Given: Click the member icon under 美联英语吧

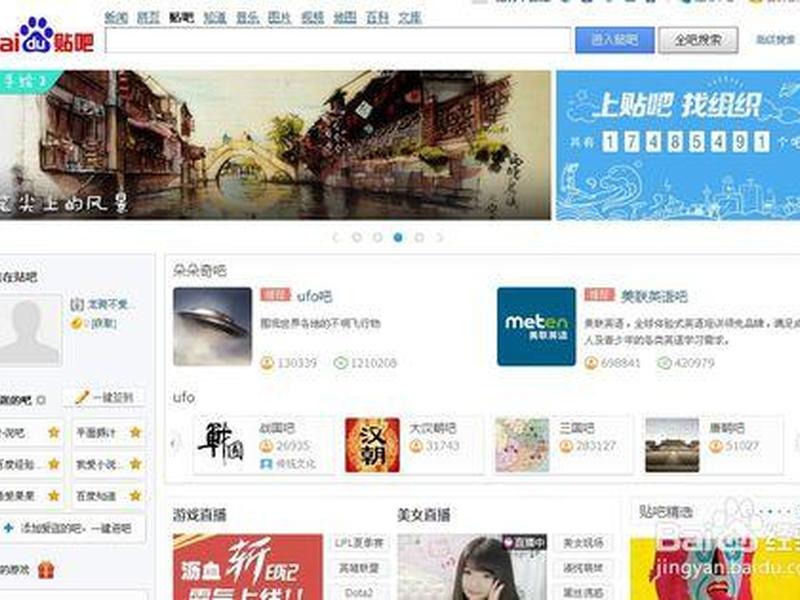Looking at the screenshot, I should point(591,363).
